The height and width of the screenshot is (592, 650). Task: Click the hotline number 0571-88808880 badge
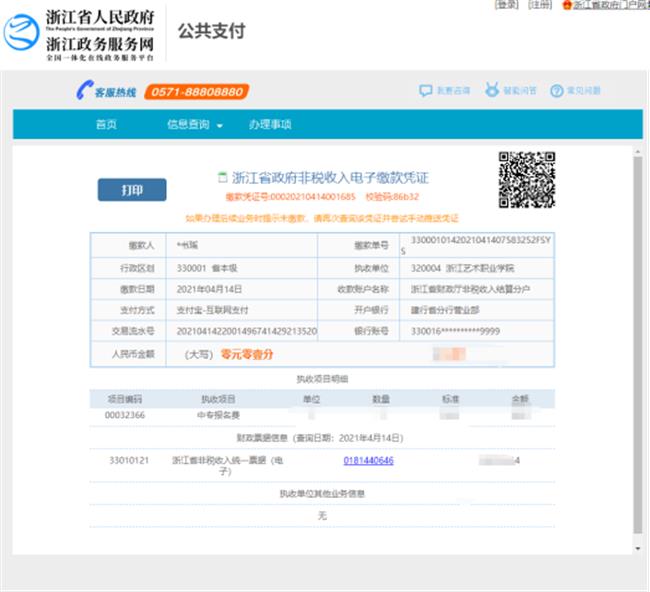click(196, 92)
